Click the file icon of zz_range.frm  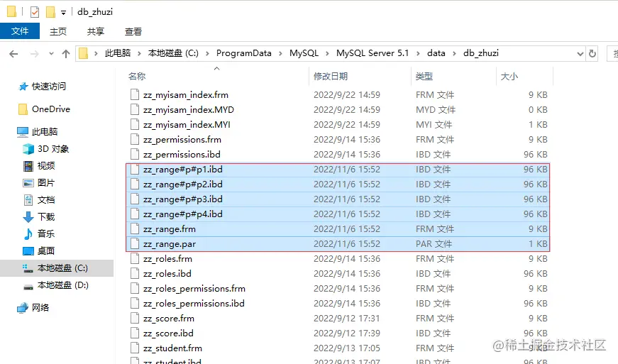coord(135,229)
